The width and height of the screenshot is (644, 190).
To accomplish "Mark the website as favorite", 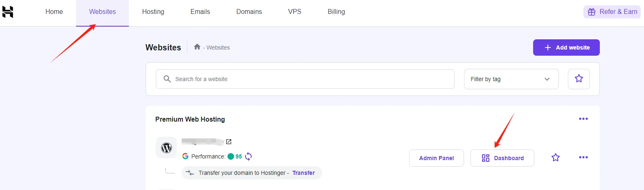I will click(555, 158).
